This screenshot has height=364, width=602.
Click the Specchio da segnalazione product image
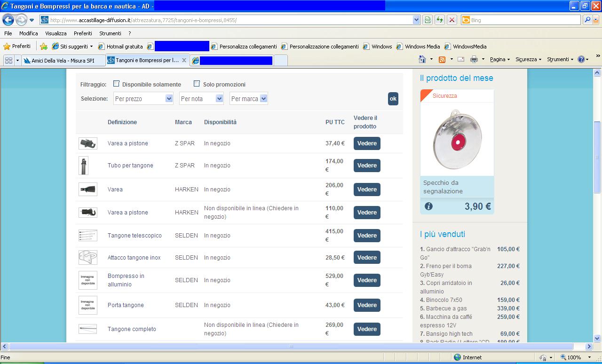457,139
